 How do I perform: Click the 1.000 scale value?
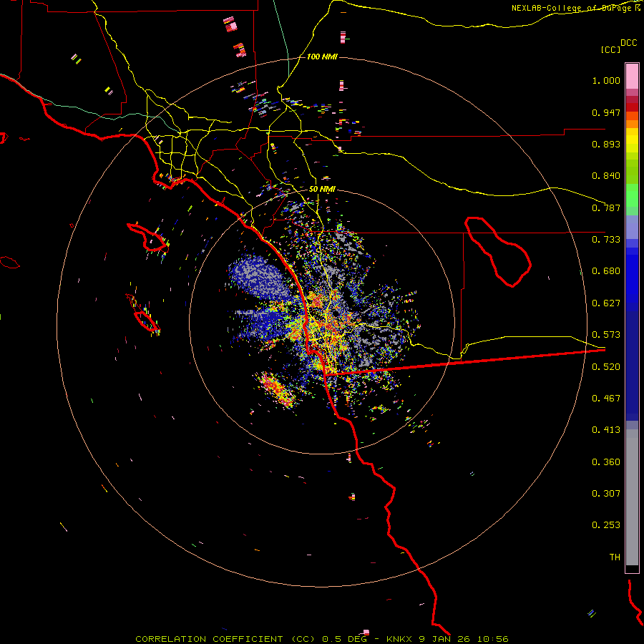coord(606,80)
